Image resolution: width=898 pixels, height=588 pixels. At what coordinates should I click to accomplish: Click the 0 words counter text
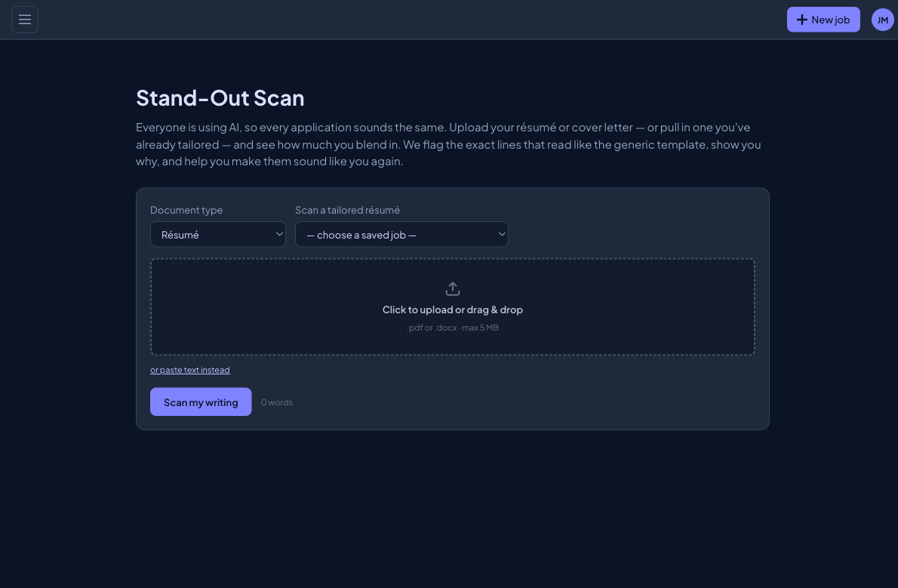point(277,402)
